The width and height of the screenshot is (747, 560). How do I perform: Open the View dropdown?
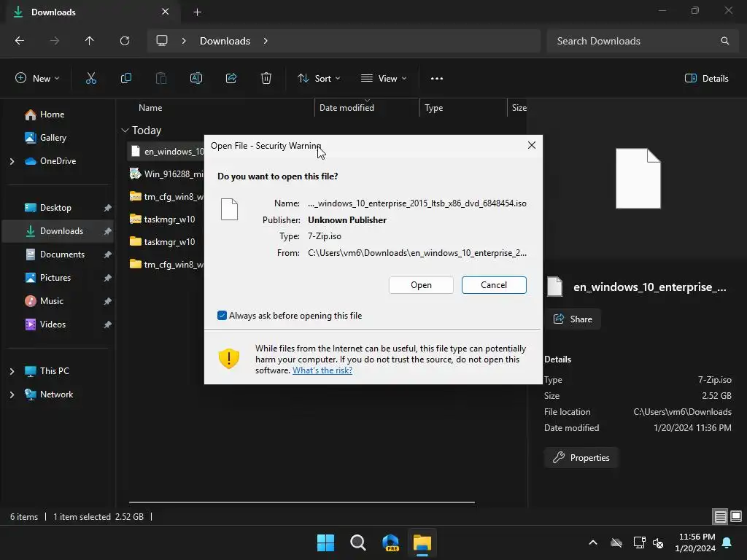(384, 79)
